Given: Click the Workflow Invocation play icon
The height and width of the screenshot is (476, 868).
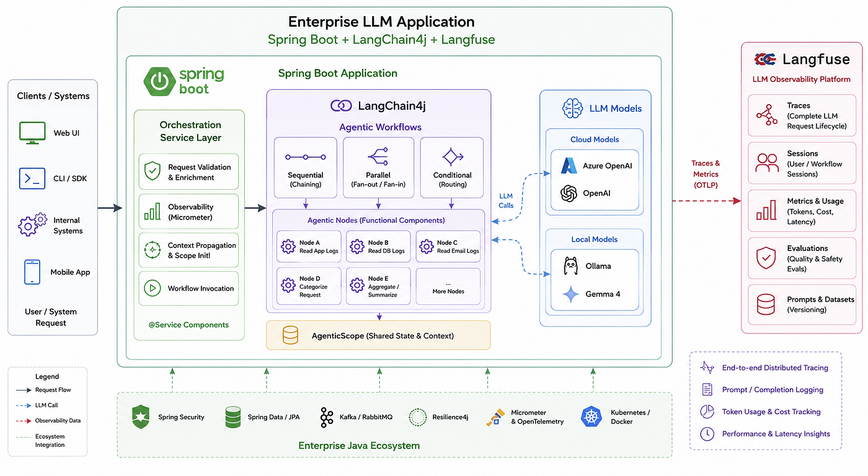Looking at the screenshot, I should click(152, 288).
